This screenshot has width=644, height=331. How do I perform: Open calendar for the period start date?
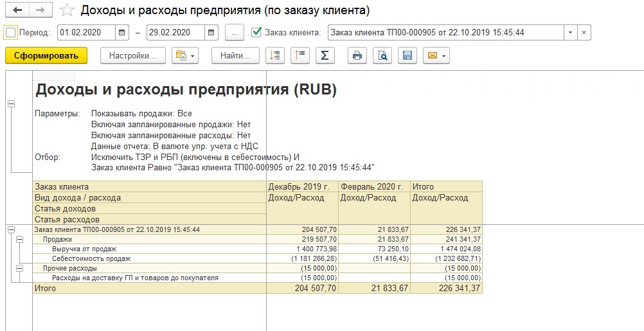coord(122,32)
